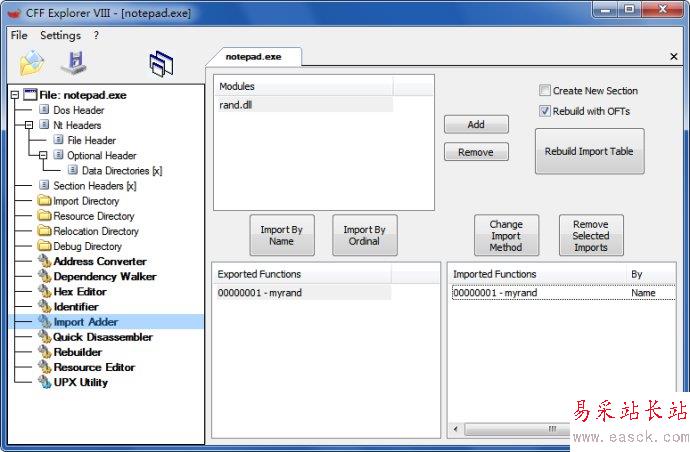Select the Quick Disassembler tree label

(x=103, y=337)
